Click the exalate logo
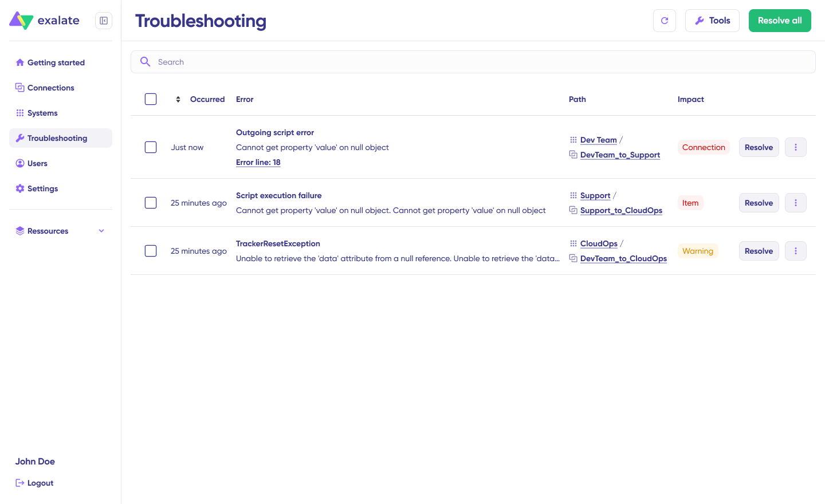This screenshot has width=825, height=504. tap(44, 21)
